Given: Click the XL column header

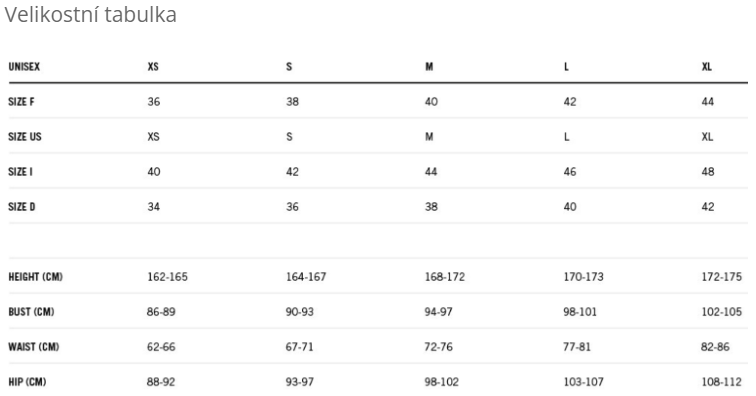Looking at the screenshot, I should pos(707,67).
